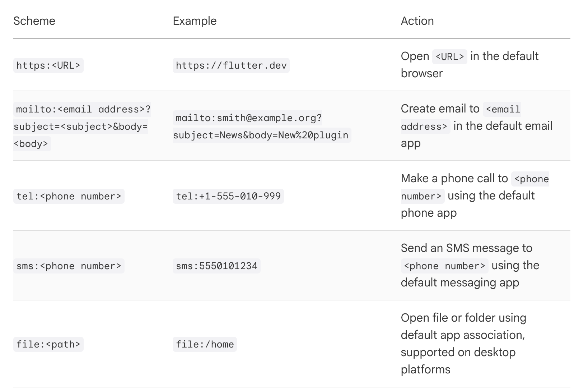Click the mailto:smith@example.org example code

point(262,126)
